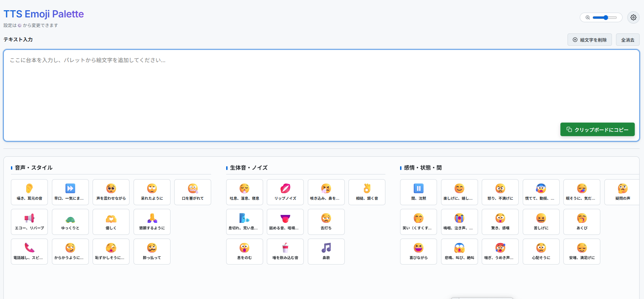Image resolution: width=644 pixels, height=299 pixels.
Task: Select the screaming 悲鳴、叫び emoji
Action: point(459,251)
